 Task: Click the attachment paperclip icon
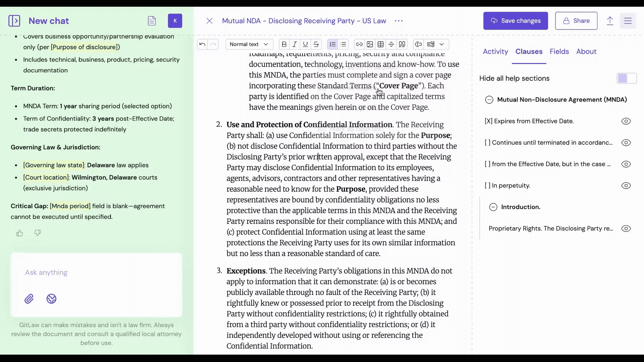29,299
